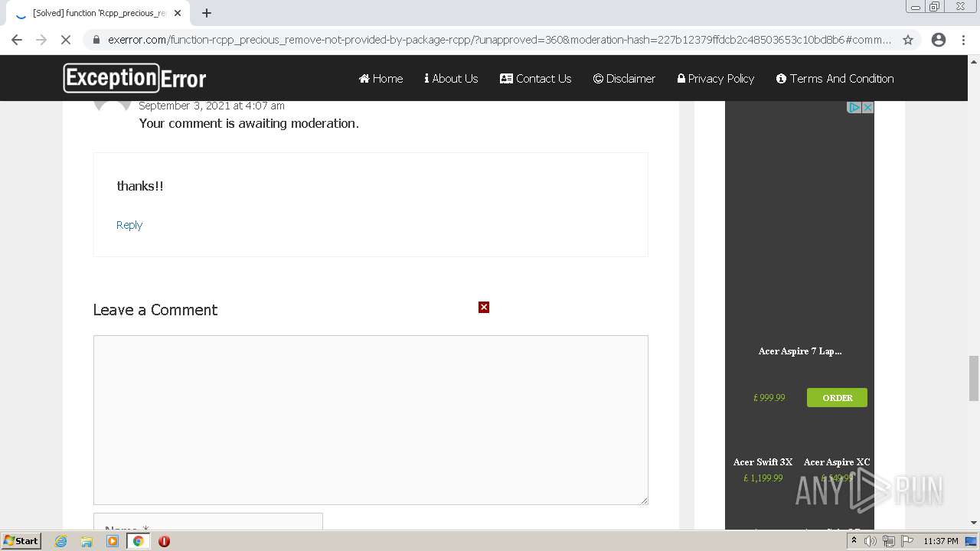The height and width of the screenshot is (551, 980).
Task: Open the Acer Swift 3X ad item
Action: [x=763, y=461]
